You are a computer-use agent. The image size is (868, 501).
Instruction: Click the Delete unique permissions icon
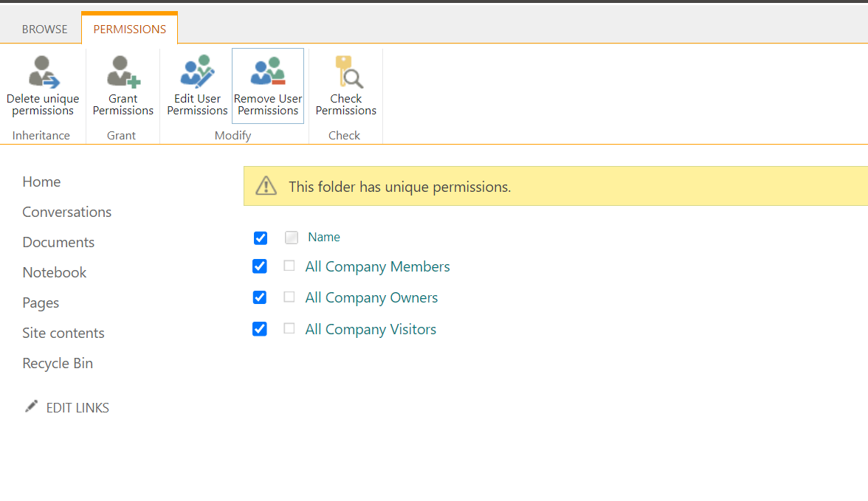(x=43, y=72)
